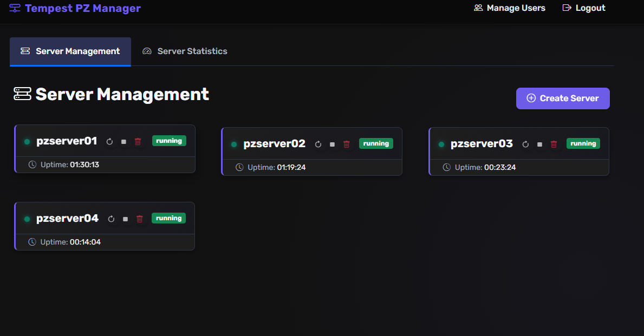644x336 pixels.
Task: Click the green status dot of pzserver04
Action: tap(27, 219)
